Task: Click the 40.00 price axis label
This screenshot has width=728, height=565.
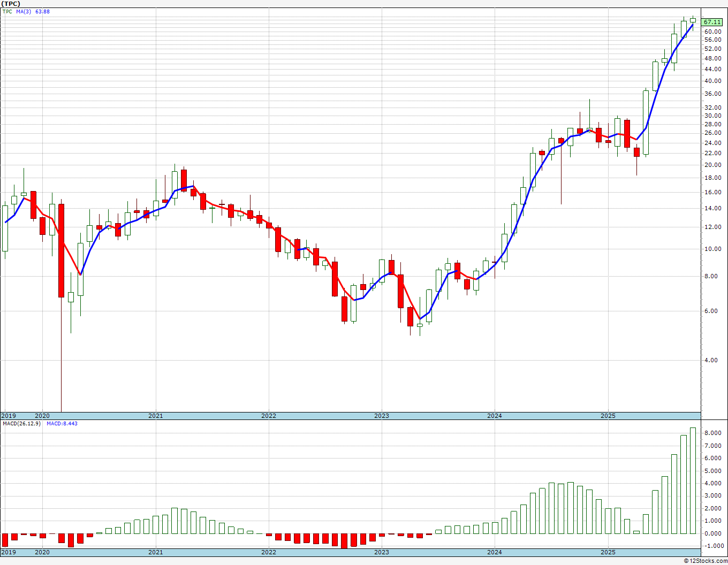Action: (x=712, y=81)
